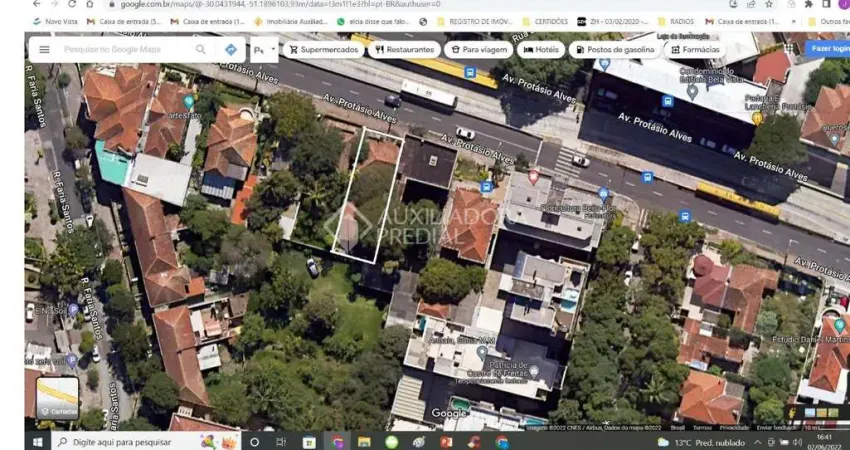Open File Explorer from the taskbar
The image size is (850, 450).
click(x=364, y=442)
